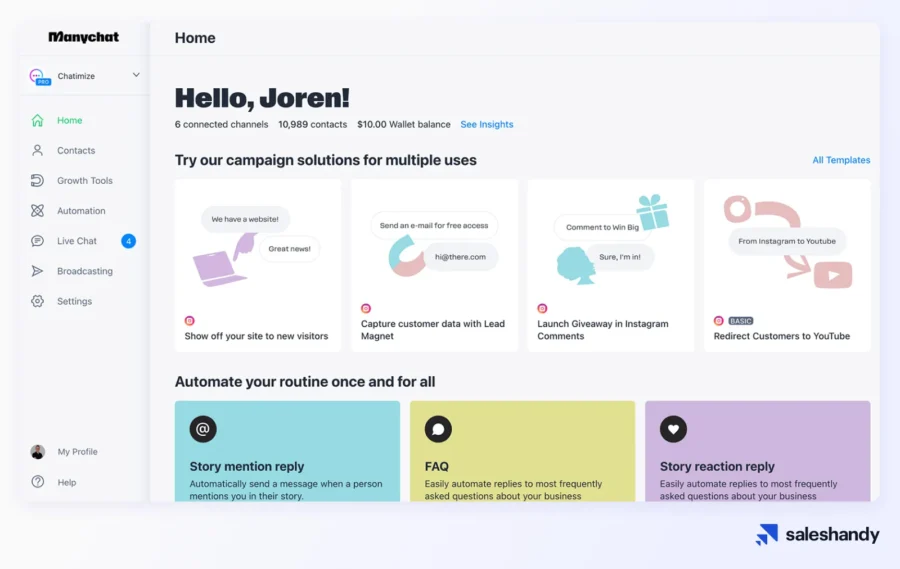The width and height of the screenshot is (900, 569).
Task: Click the Settings gear icon
Action: click(x=37, y=301)
